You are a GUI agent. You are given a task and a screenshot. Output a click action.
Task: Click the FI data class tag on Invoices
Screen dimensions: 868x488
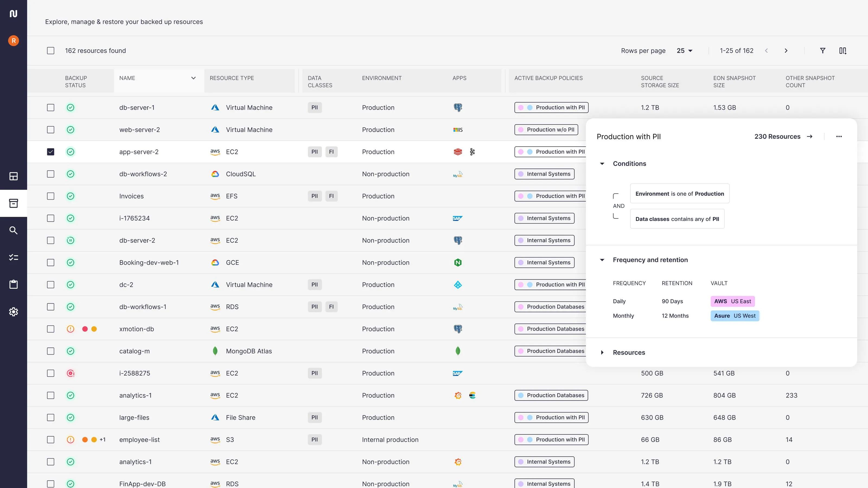click(x=331, y=196)
